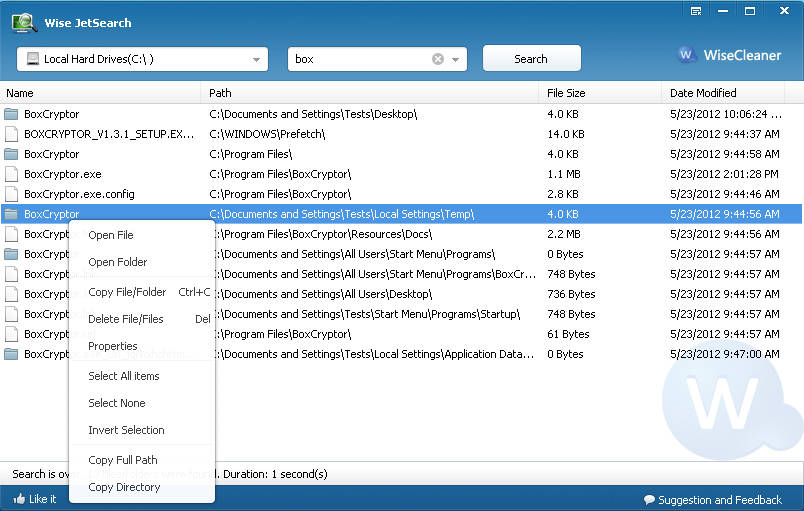Select Copy Full Path in context menu
The height and width of the screenshot is (511, 804).
pyautogui.click(x=122, y=460)
